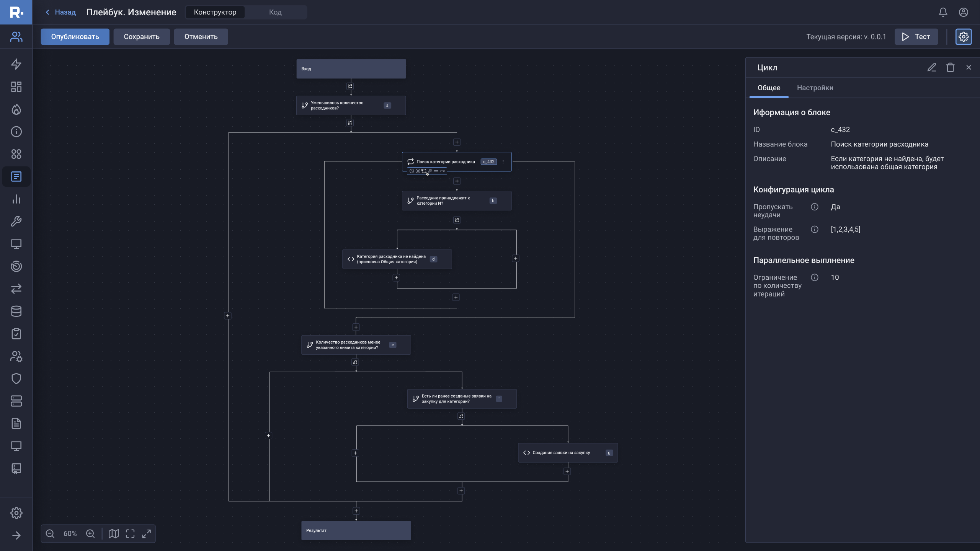Viewport: 980px width, 551px height.
Task: Run the playbook with the Тест button
Action: pyautogui.click(x=916, y=37)
